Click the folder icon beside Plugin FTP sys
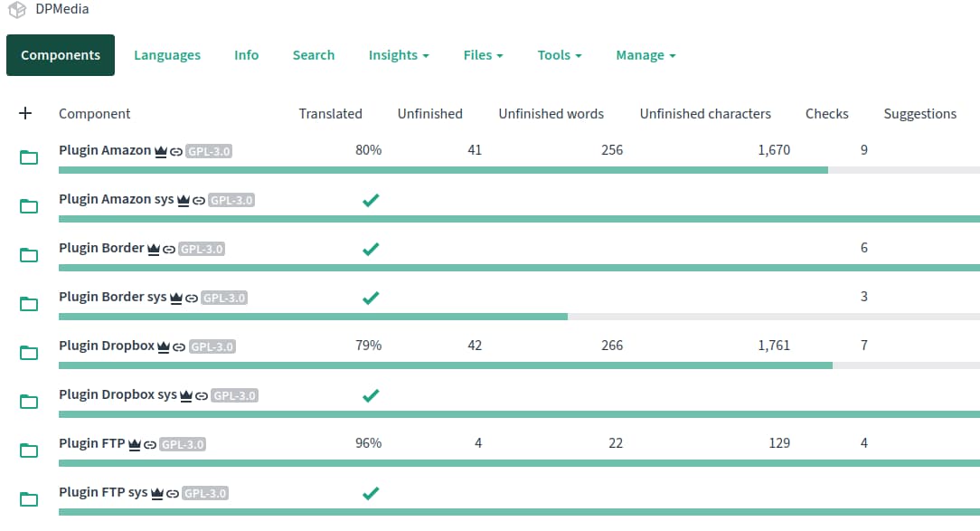 pos(29,499)
